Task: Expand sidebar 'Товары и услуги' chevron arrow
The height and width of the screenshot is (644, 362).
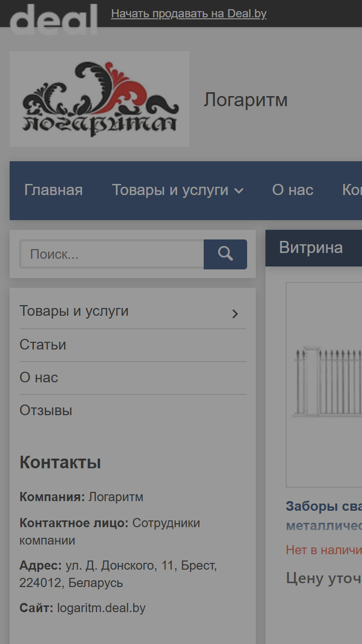Action: coord(235,314)
